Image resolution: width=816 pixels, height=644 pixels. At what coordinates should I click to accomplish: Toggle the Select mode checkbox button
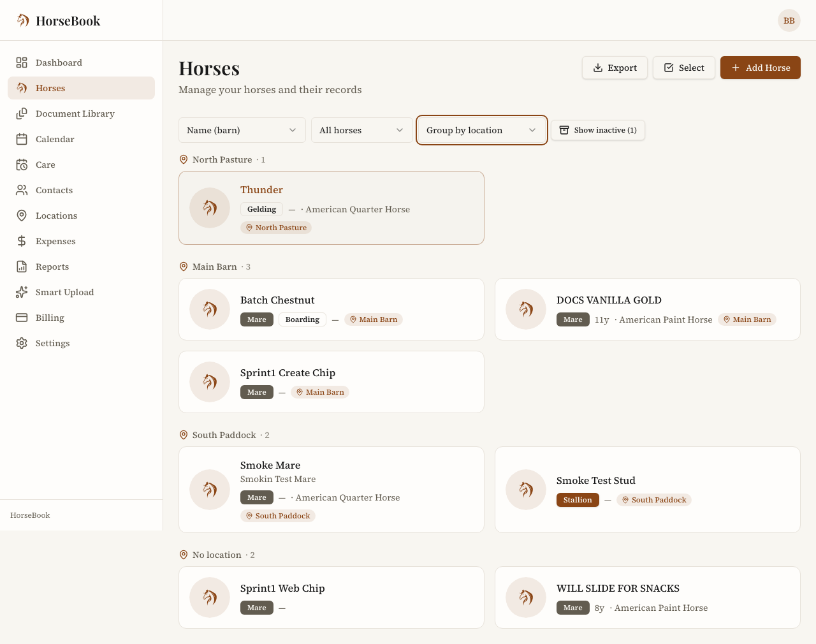[x=684, y=68]
